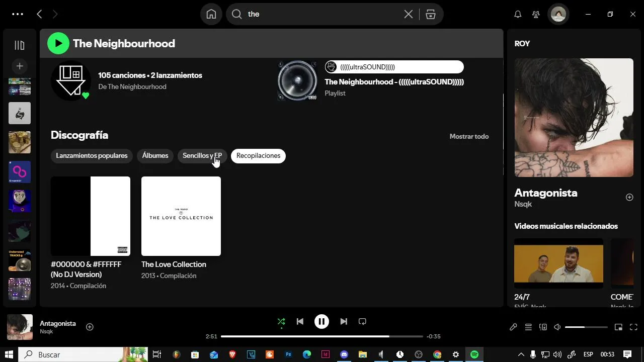Open The Love Collection cover
Viewport: 644px width, 362px height.
(x=181, y=216)
